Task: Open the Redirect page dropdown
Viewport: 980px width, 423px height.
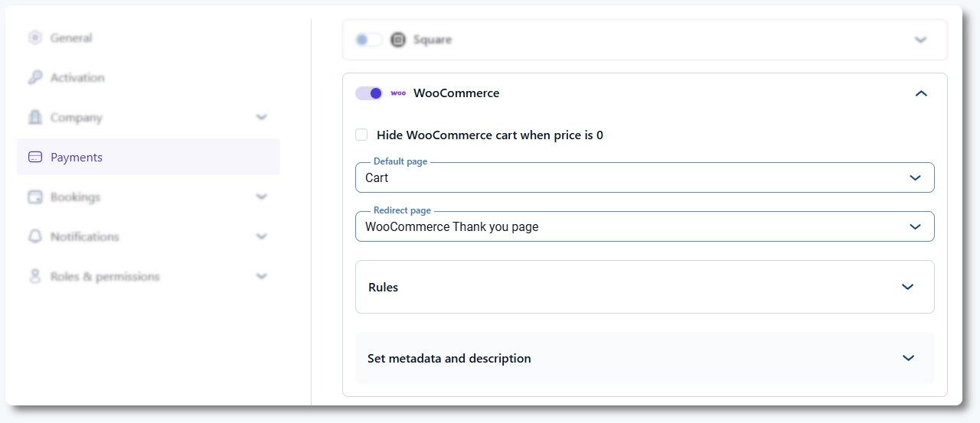Action: click(x=644, y=226)
